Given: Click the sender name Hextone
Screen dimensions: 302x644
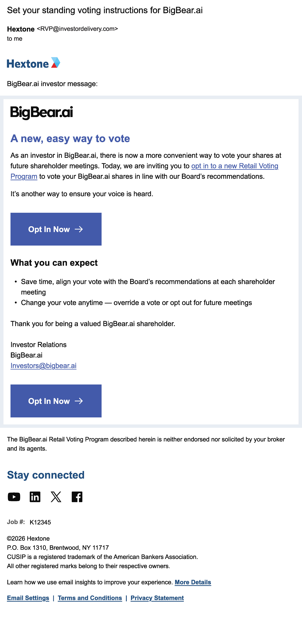Looking at the screenshot, I should tap(21, 29).
